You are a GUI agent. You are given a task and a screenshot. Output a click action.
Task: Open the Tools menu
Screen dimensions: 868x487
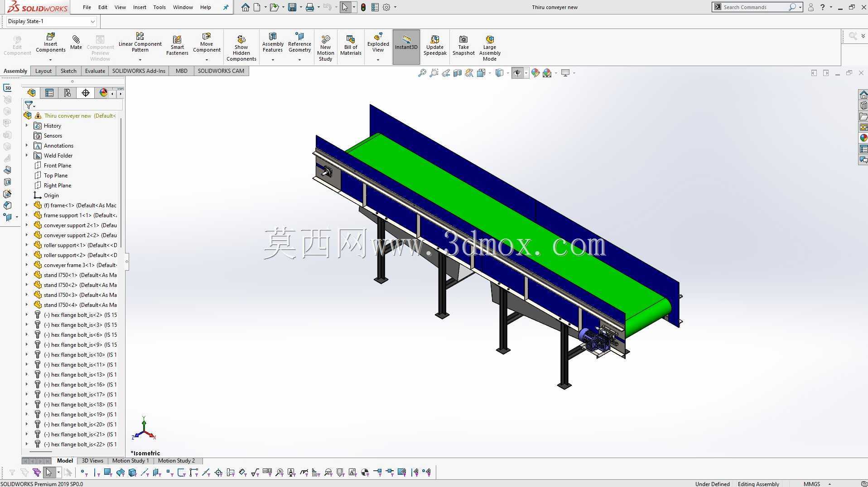click(159, 7)
